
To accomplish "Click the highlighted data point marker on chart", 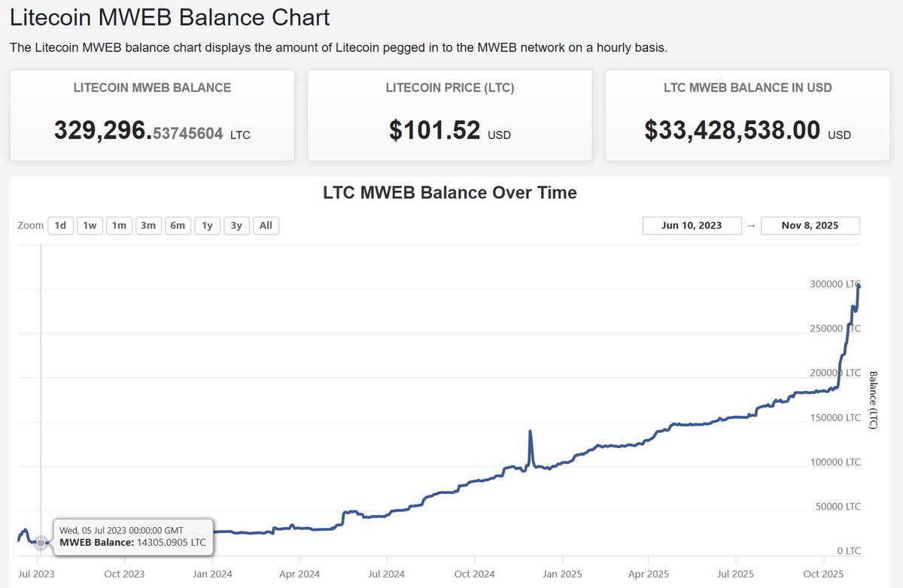I will click(x=41, y=542).
